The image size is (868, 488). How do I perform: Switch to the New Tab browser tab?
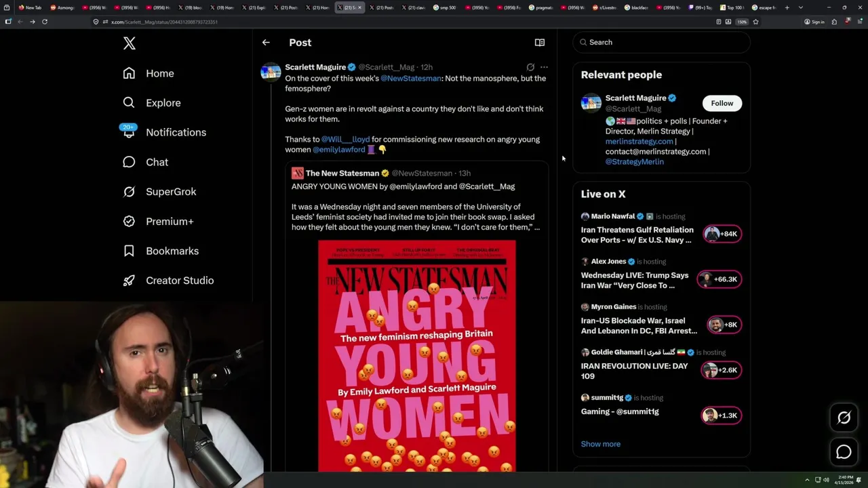(x=30, y=7)
